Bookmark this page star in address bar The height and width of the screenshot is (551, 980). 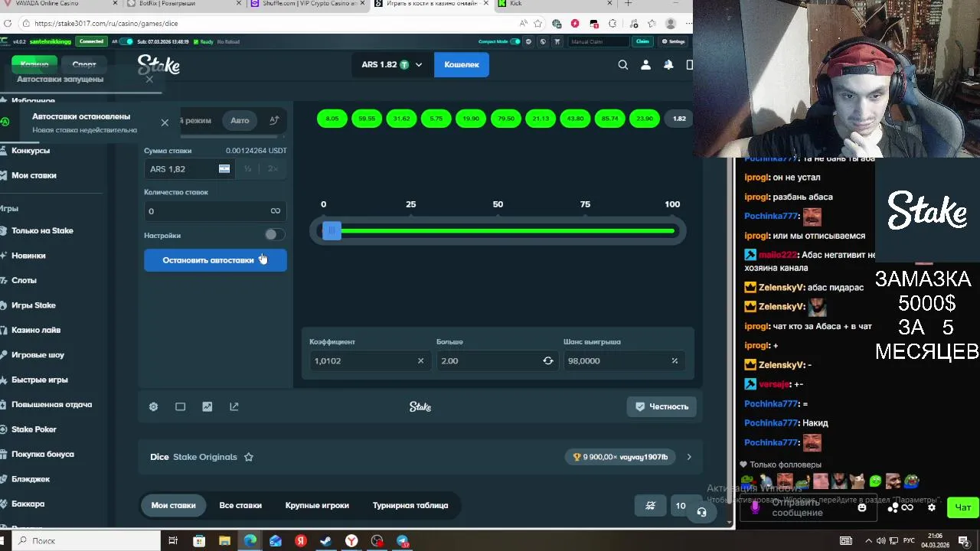point(538,24)
